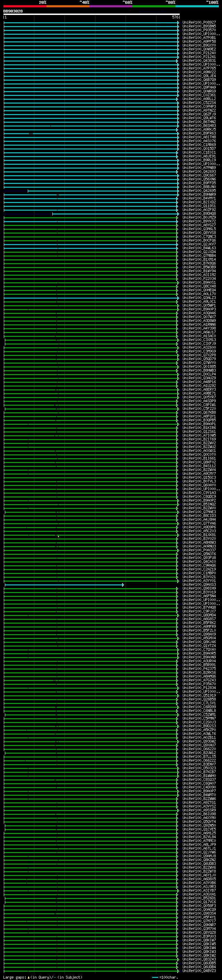Click the query end position 576
The height and width of the screenshot is (980, 222).
(x=175, y=17)
